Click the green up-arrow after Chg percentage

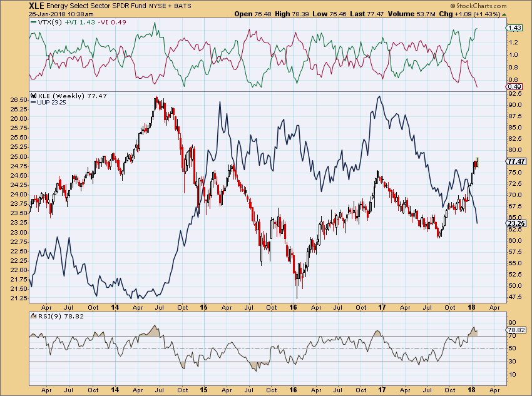(504, 14)
